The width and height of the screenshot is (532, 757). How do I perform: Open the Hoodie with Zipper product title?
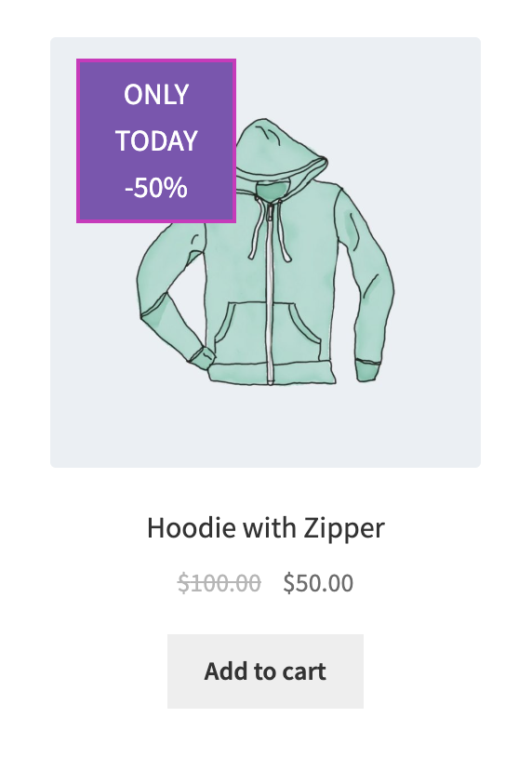(265, 527)
